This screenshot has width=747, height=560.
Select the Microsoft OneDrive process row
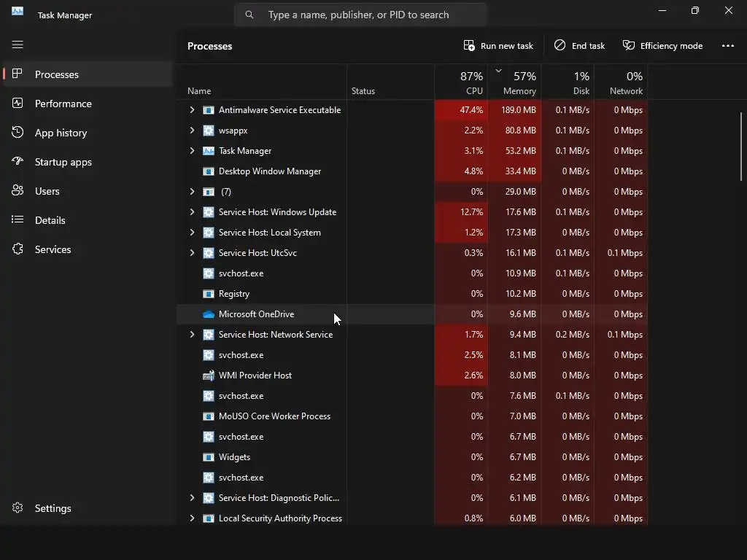point(412,314)
